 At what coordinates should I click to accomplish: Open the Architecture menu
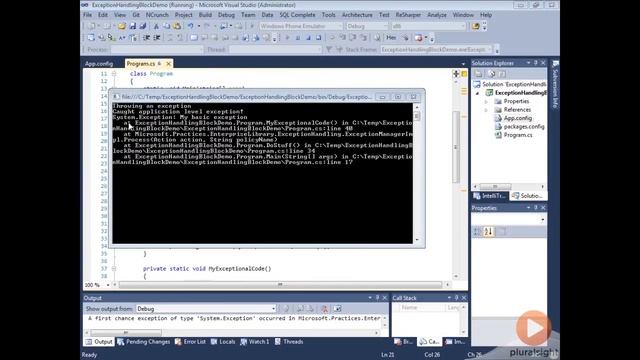(357, 15)
